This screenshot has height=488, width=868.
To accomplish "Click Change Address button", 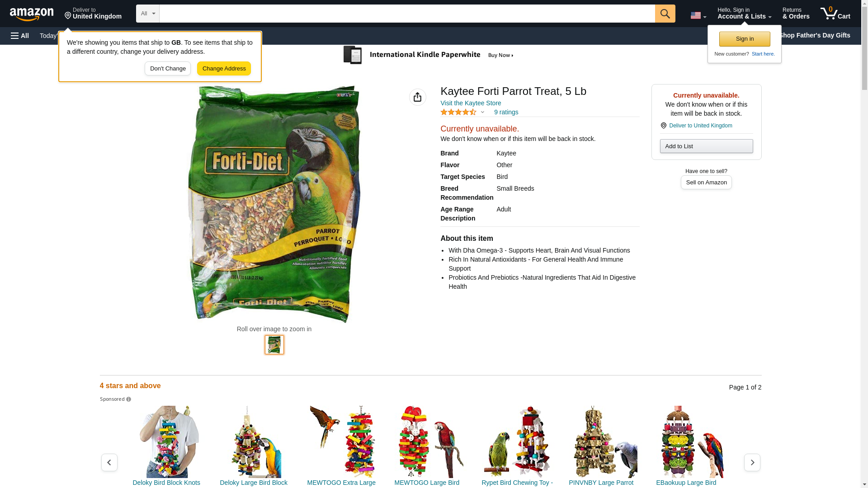I will click(x=224, y=69).
